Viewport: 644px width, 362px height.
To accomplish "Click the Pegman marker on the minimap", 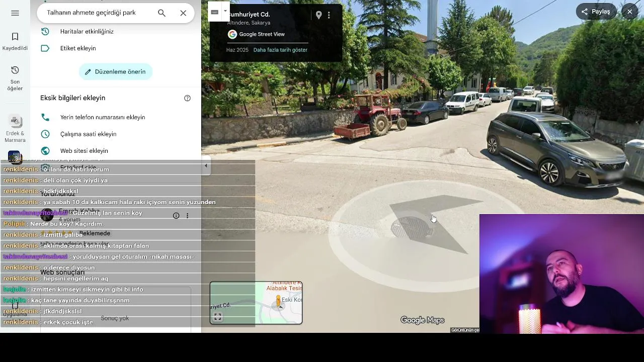I will click(278, 302).
